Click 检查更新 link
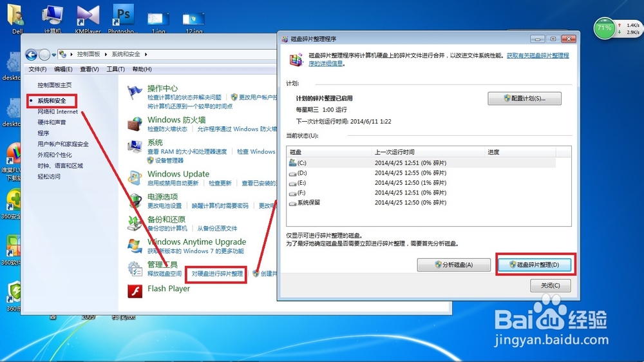Image resolution: width=644 pixels, height=362 pixels. [220, 183]
